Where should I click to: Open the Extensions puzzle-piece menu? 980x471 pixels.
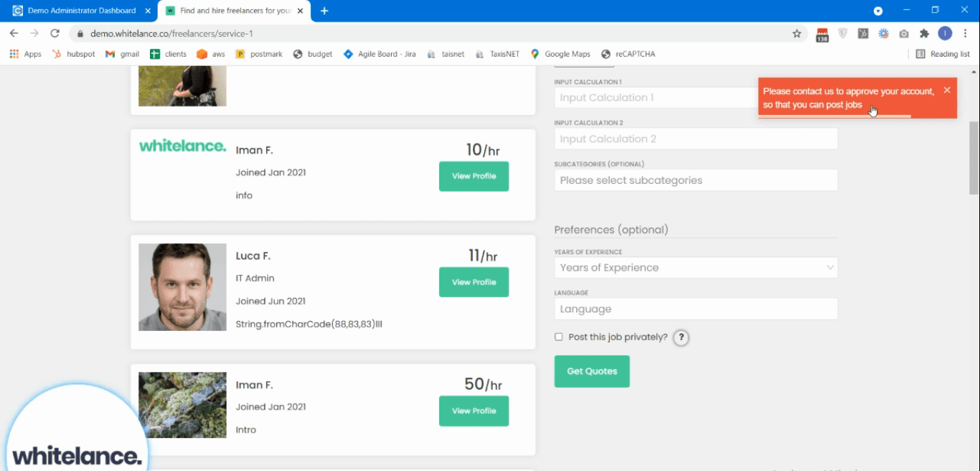point(925,34)
